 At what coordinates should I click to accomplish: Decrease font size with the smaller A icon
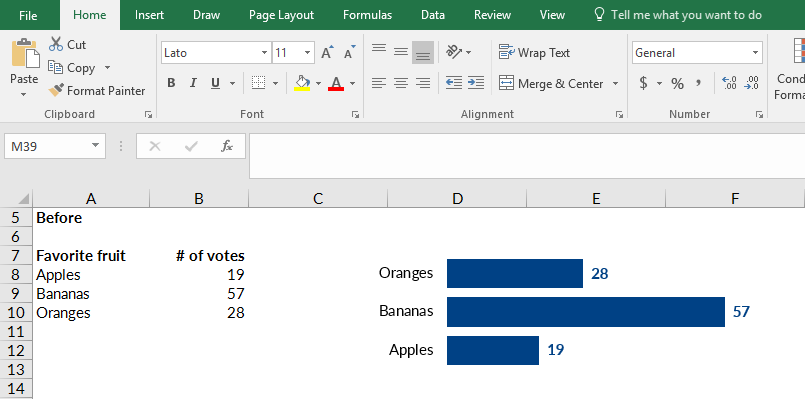(350, 52)
